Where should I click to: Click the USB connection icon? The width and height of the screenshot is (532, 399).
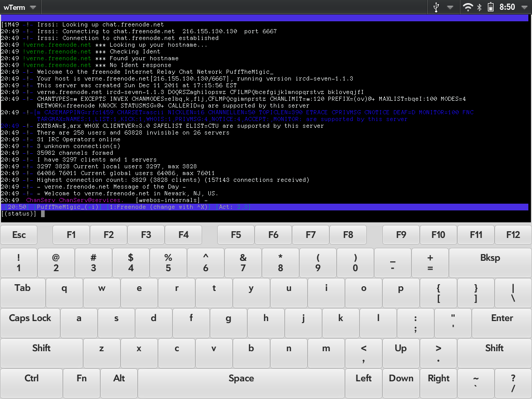tap(436, 7)
